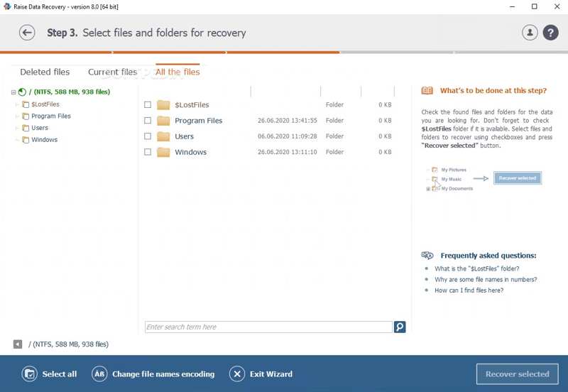The width and height of the screenshot is (568, 392).
Task: Click the Program Files name in file list
Action: click(199, 121)
